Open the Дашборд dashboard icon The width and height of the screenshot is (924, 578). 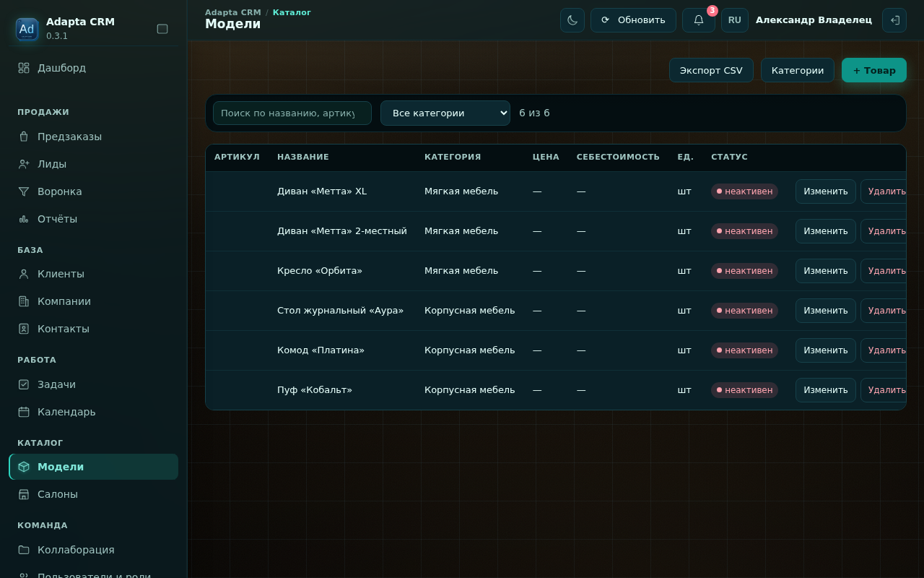pos(24,68)
